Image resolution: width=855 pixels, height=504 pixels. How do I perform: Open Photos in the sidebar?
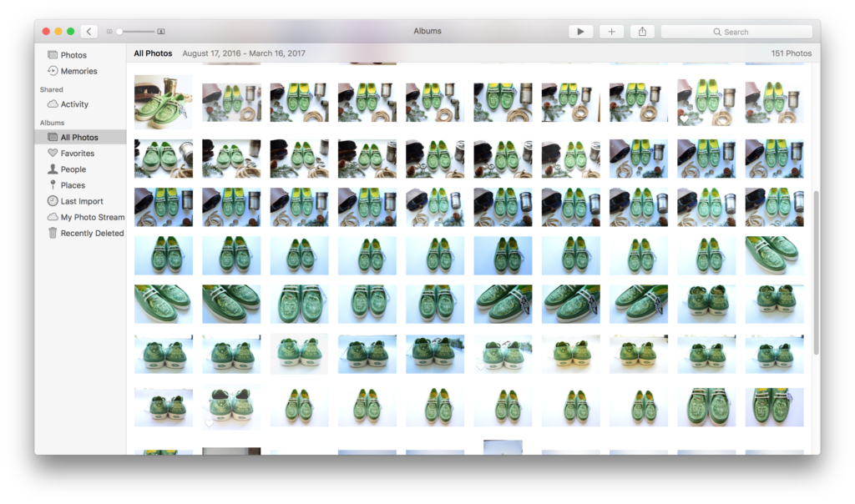tap(73, 55)
